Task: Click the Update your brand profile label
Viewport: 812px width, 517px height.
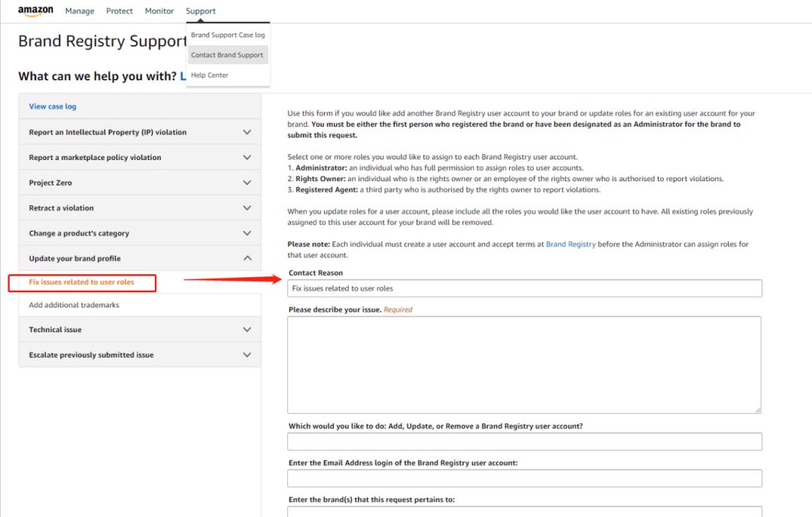Action: 74,258
